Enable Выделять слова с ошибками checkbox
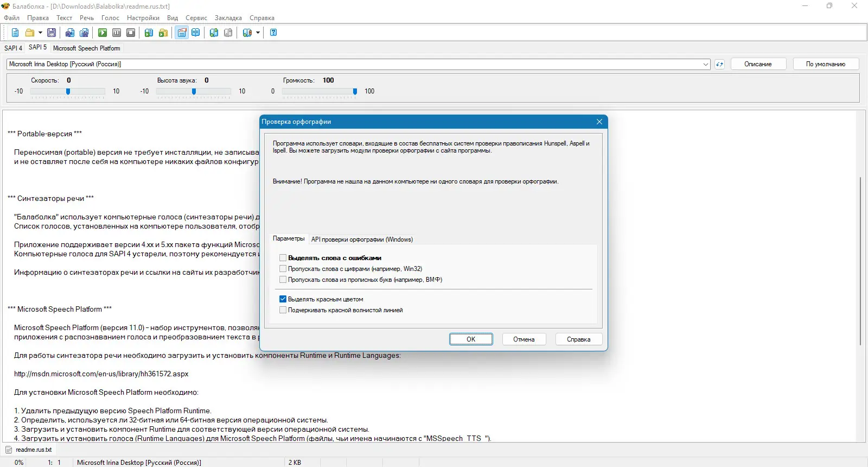Image resolution: width=868 pixels, height=467 pixels. [x=283, y=258]
